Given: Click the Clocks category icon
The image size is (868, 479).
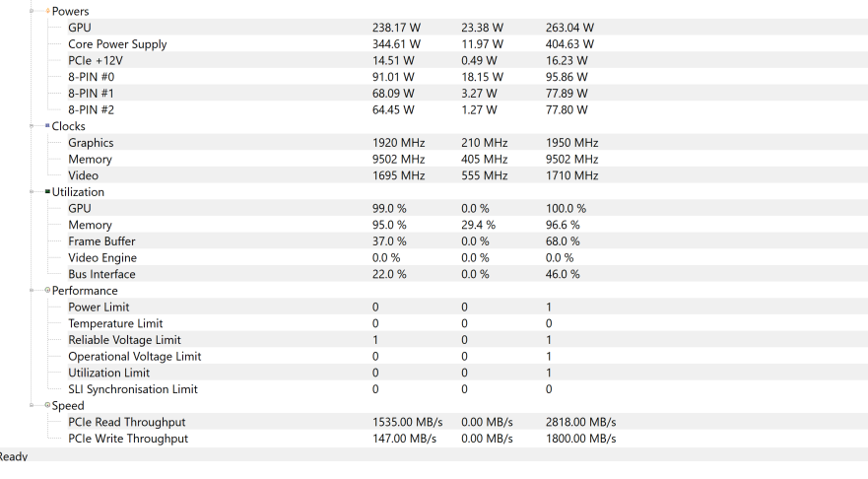Looking at the screenshot, I should click(47, 126).
